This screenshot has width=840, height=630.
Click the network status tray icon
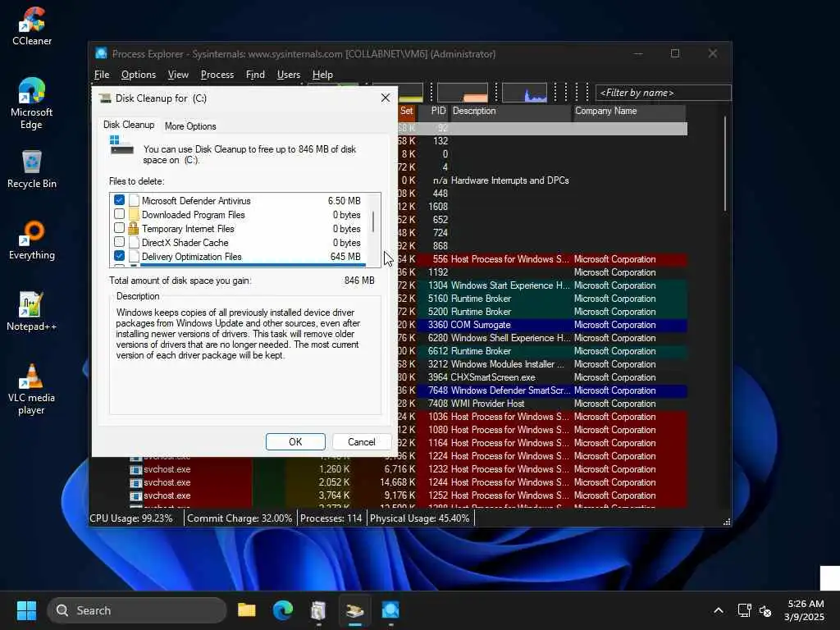click(x=744, y=610)
